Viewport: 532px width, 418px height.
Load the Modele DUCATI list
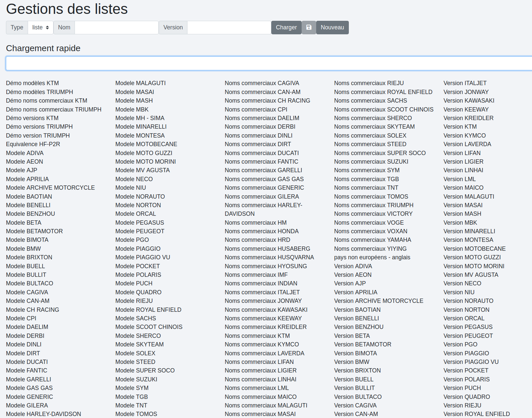(x=27, y=362)
